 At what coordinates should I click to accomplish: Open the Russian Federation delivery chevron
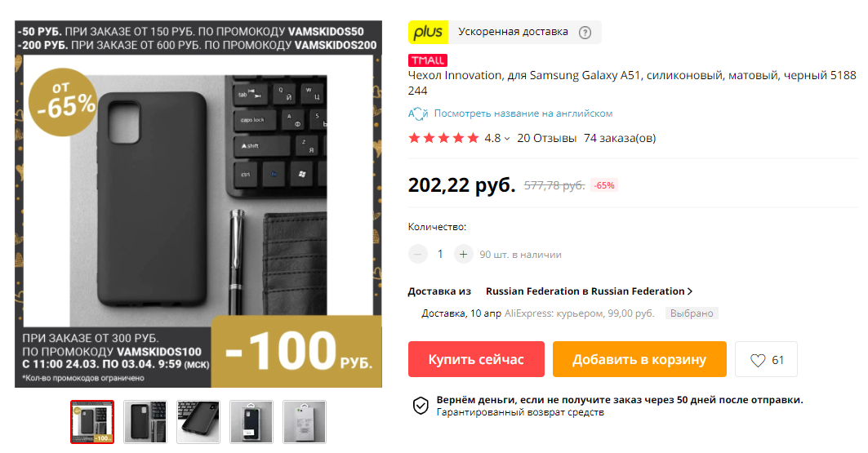coord(690,291)
